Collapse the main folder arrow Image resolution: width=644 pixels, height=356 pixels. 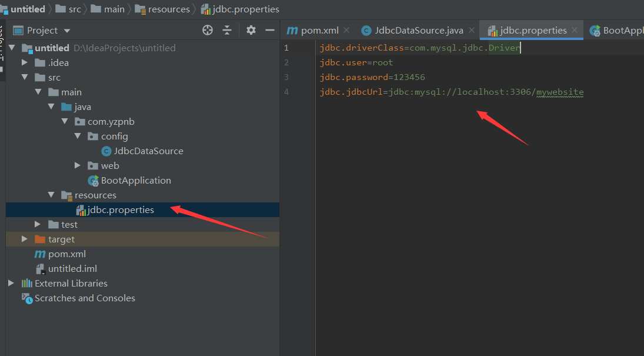38,92
